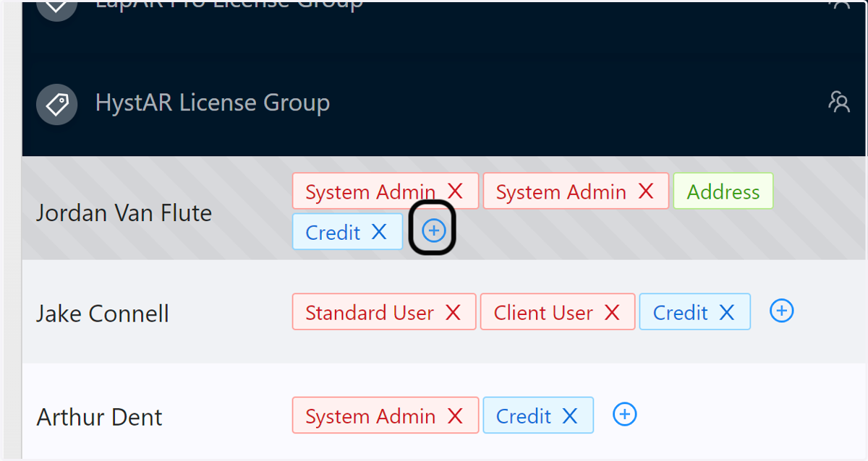The image size is (868, 461).
Task: Click Jake Connell's Credit tag label
Action: pyautogui.click(x=681, y=312)
